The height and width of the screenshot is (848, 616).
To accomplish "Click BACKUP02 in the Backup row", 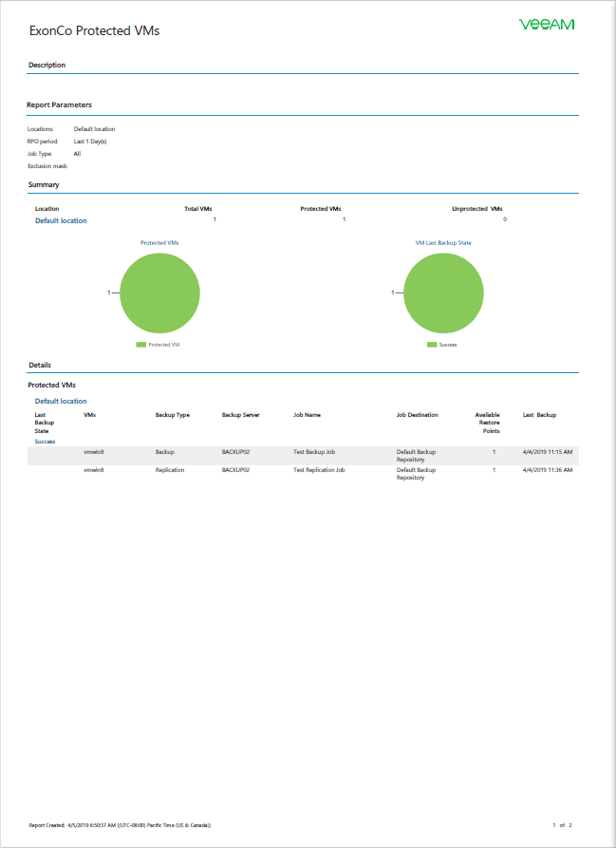I will pos(235,452).
